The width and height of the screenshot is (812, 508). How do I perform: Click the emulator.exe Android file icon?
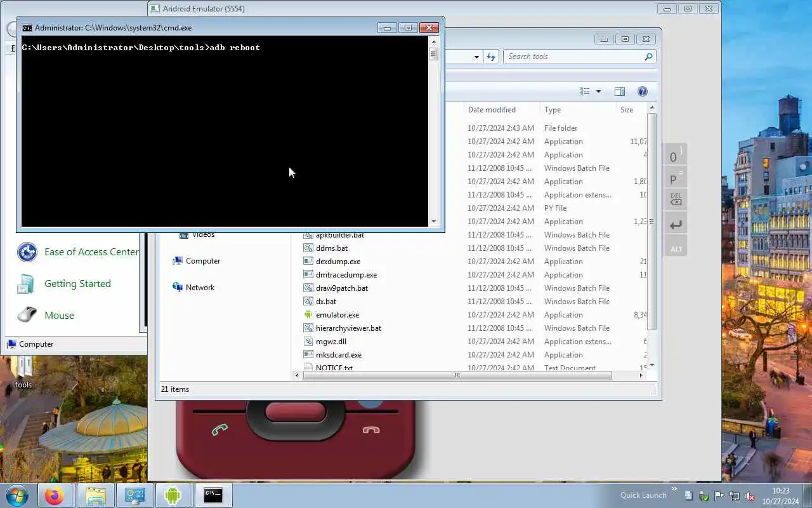(x=308, y=314)
